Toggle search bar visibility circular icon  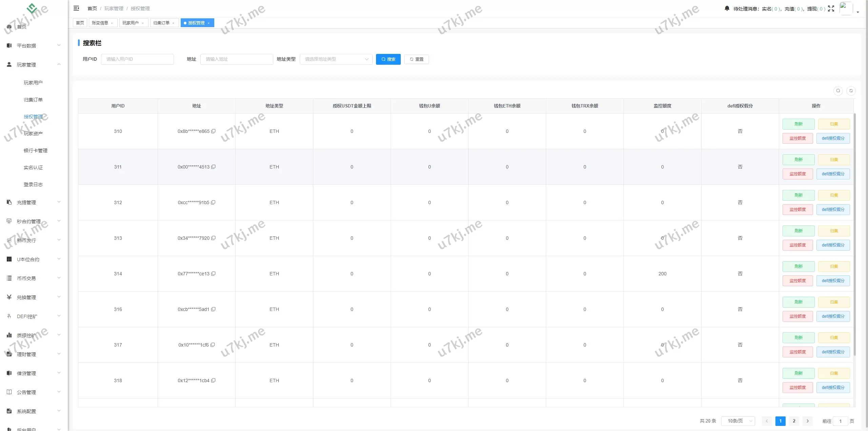838,91
